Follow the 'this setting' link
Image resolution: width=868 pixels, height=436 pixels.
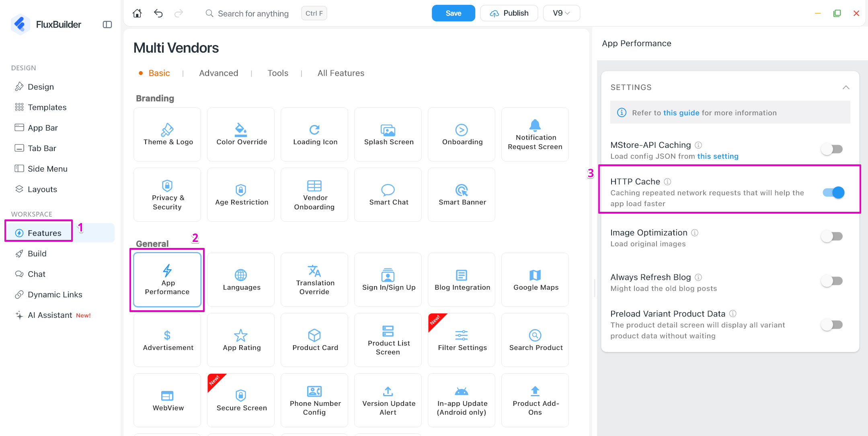[x=718, y=156]
